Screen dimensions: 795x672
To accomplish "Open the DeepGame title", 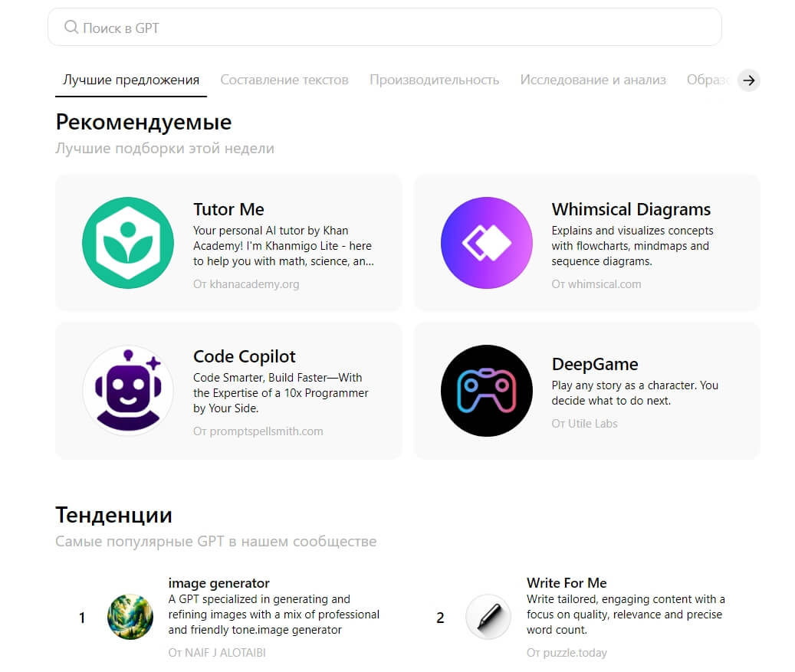I will [595, 365].
